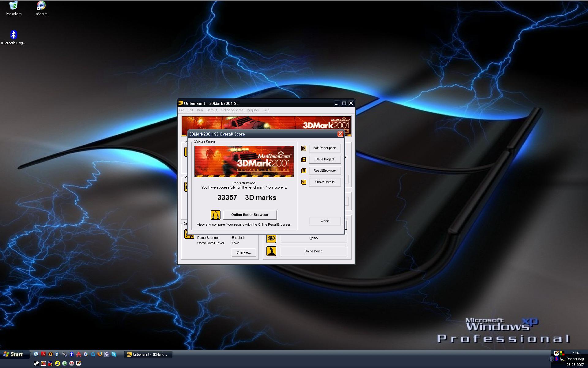Expand hidden system tray icons arrow
This screenshot has width=588, height=368.
551,359
